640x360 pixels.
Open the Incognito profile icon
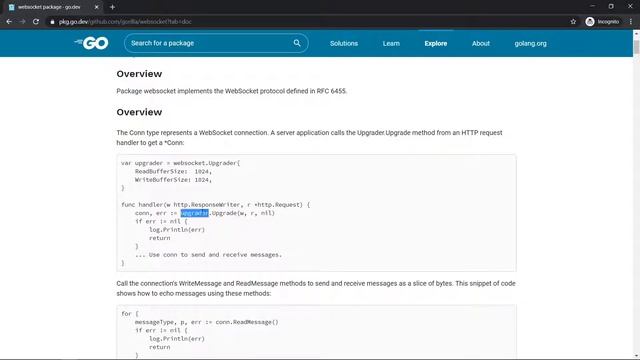[x=590, y=22]
